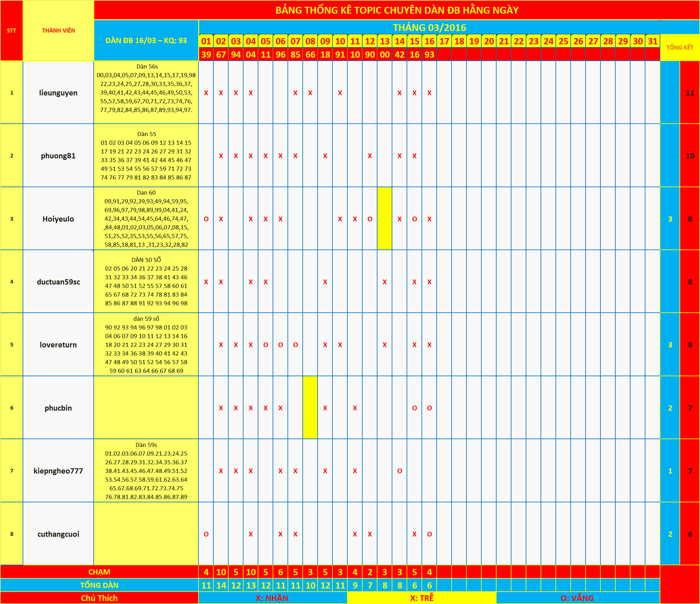This screenshot has width=700, height=604.
Task: Click kiepngheo777's O mark on day 14
Action: click(400, 471)
